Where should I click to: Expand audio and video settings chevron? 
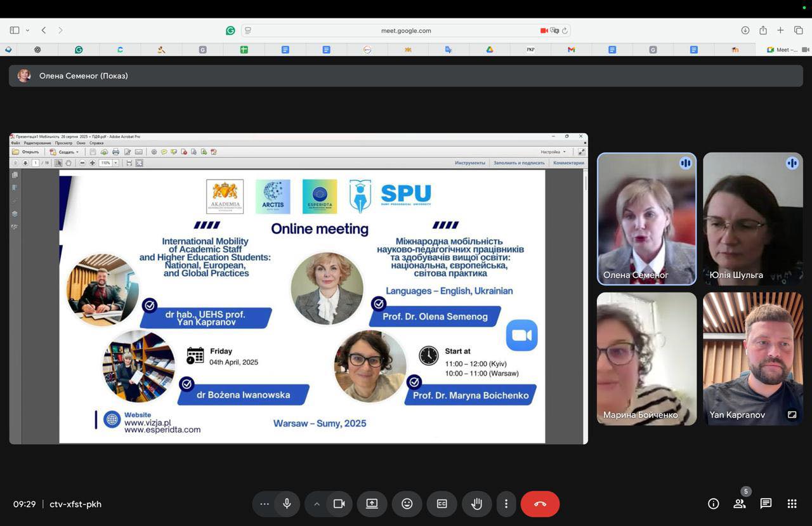point(317,504)
